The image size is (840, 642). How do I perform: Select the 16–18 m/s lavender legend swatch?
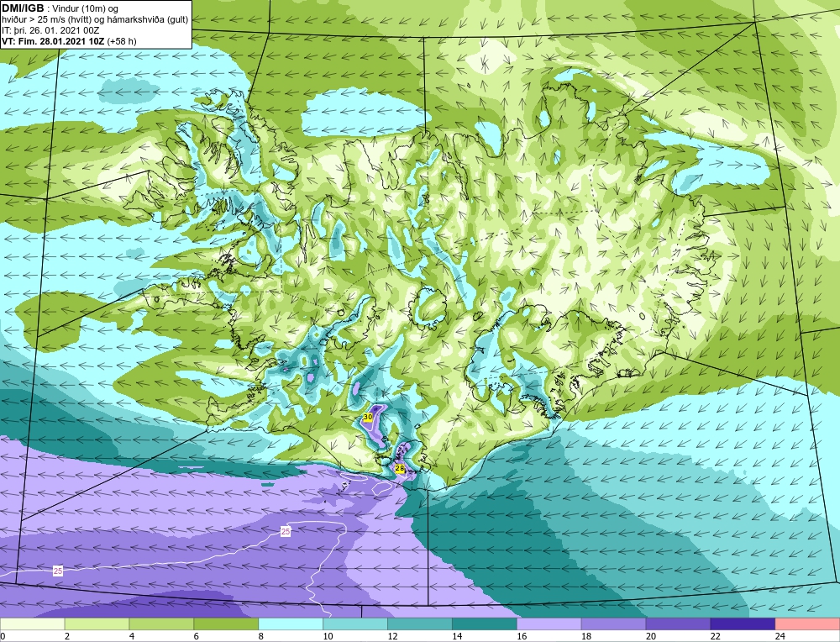click(549, 624)
